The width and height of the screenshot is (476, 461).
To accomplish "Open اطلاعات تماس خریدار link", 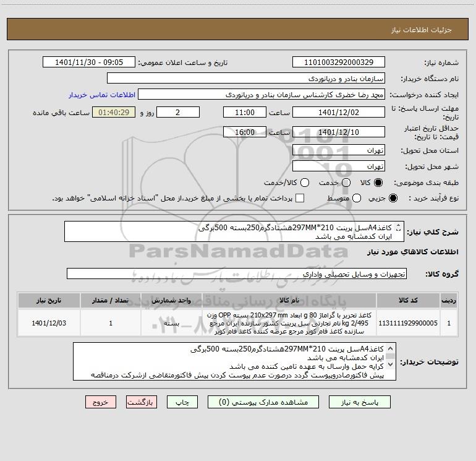I will [x=102, y=95].
